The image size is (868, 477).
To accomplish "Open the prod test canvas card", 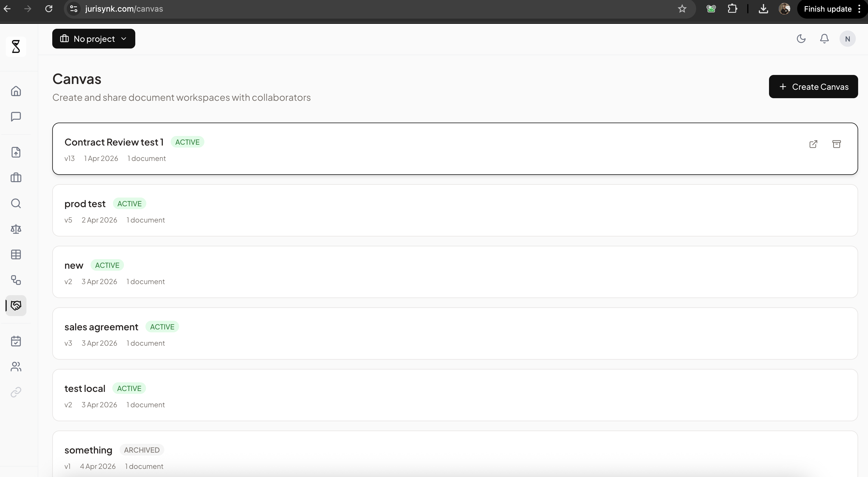I will pyautogui.click(x=455, y=210).
